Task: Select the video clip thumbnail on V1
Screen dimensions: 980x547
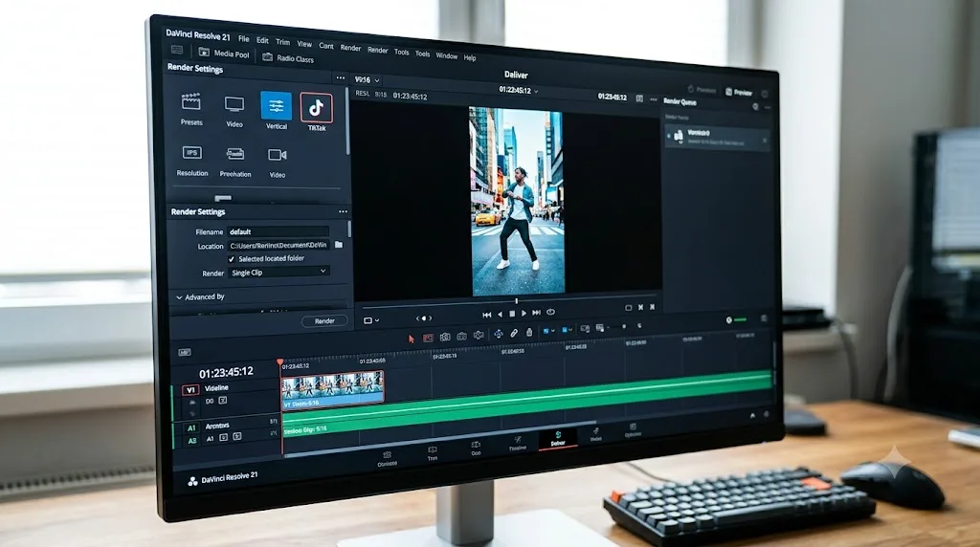Action: [332, 389]
